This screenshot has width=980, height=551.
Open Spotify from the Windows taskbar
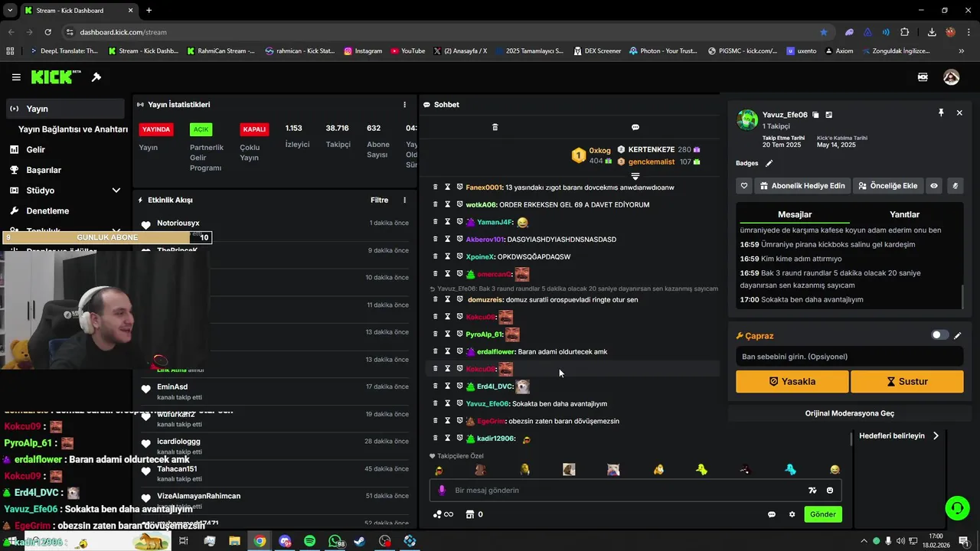[x=309, y=541]
